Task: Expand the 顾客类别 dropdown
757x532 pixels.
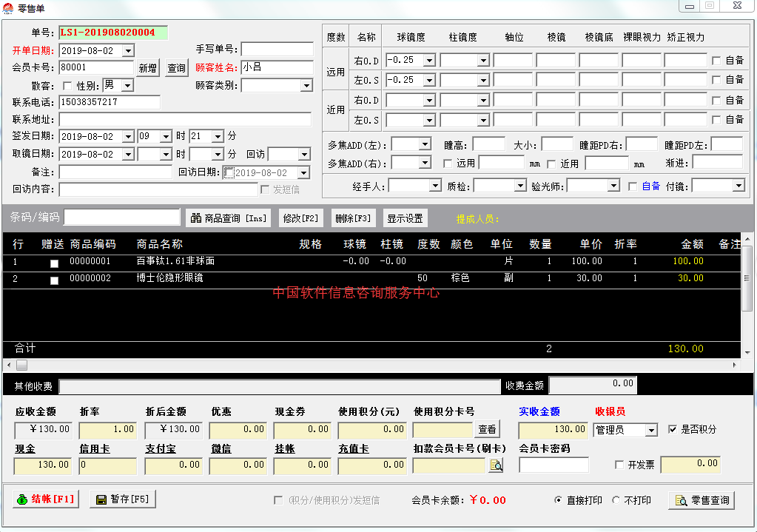Action: [x=306, y=86]
